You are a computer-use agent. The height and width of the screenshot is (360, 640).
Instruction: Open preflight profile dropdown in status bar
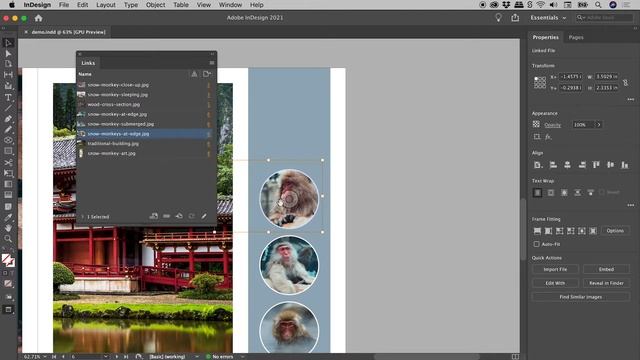point(197,357)
